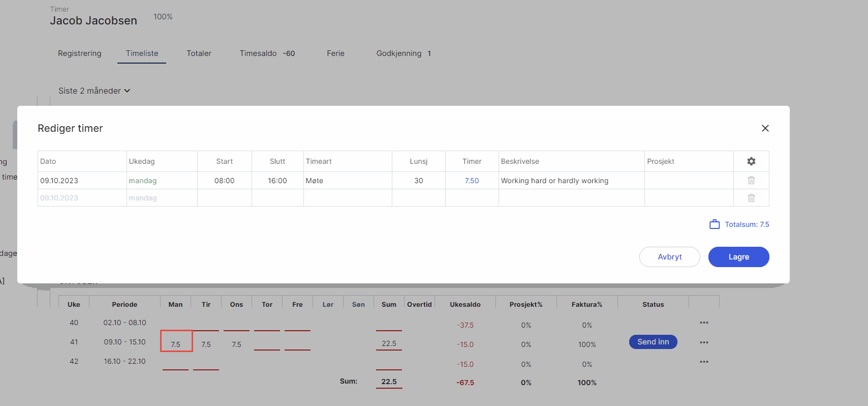868x406 pixels.
Task: Open more options for week 40
Action: click(x=704, y=323)
